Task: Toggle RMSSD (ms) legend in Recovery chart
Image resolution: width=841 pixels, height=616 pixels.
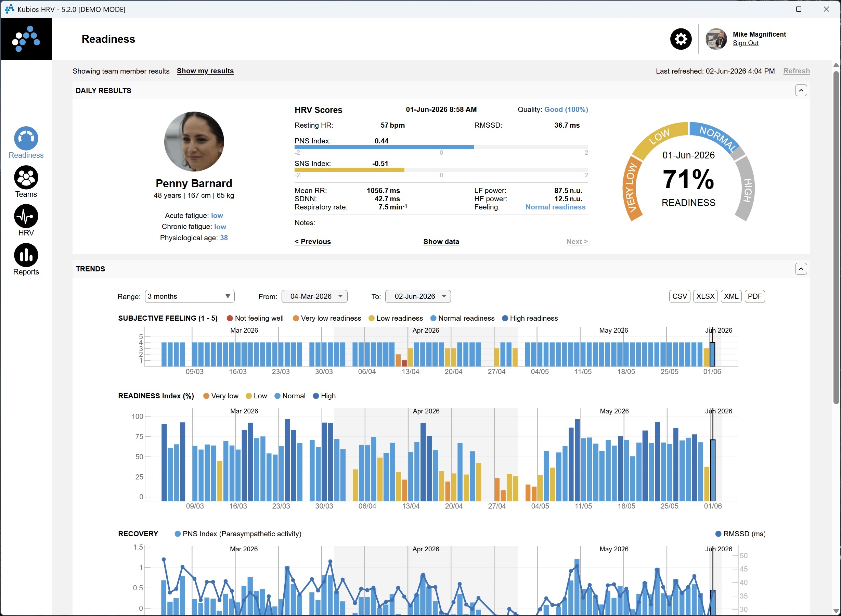Action: [740, 534]
